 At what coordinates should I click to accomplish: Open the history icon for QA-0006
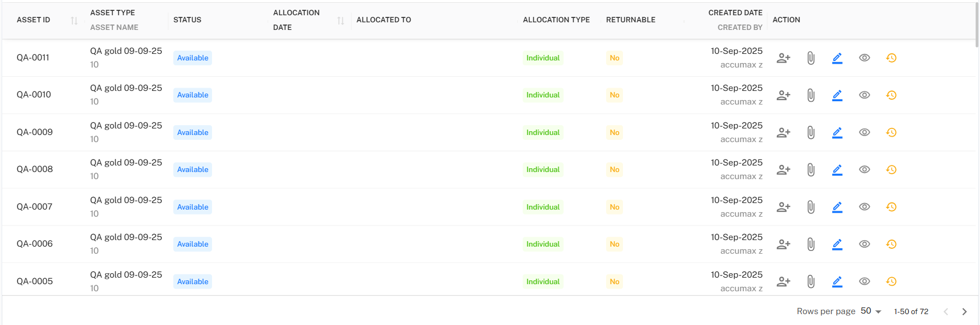pos(892,244)
